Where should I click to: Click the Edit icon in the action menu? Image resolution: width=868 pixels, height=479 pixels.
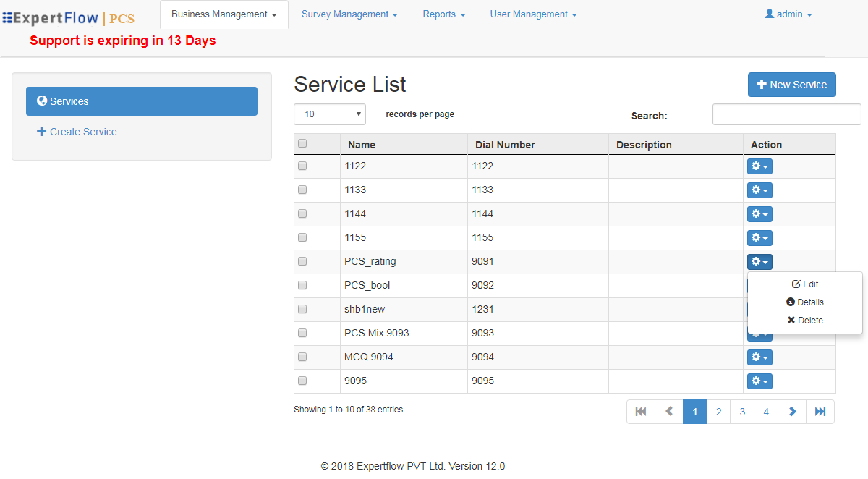click(796, 284)
